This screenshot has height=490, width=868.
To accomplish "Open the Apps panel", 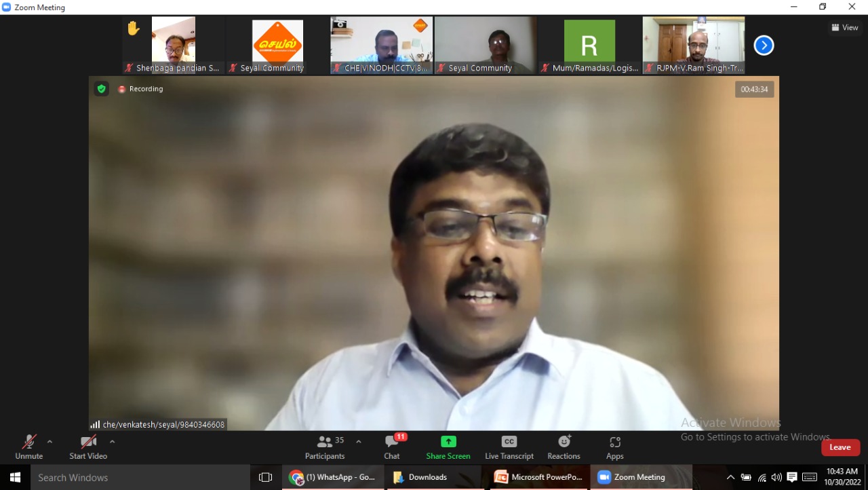I will point(614,448).
